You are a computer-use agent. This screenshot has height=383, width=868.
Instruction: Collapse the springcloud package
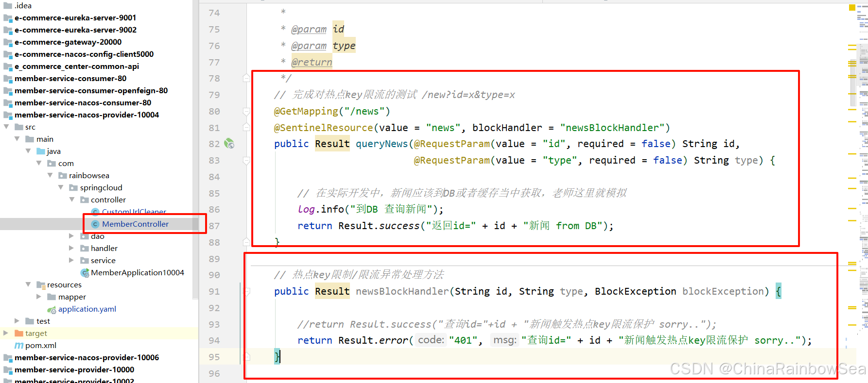tap(61, 187)
